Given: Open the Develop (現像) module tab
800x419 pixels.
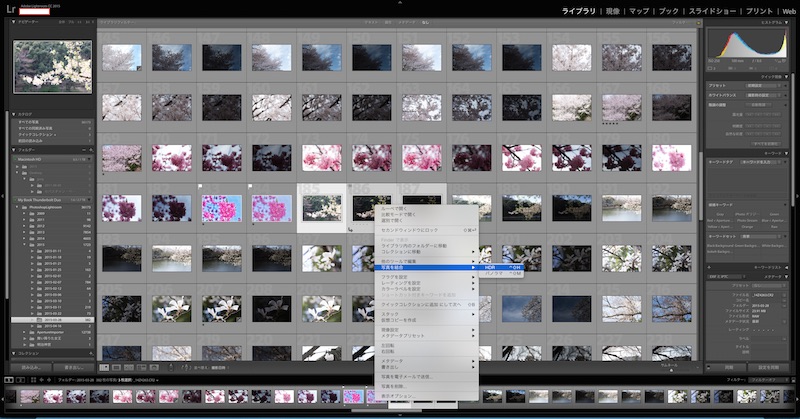Looking at the screenshot, I should coord(611,10).
